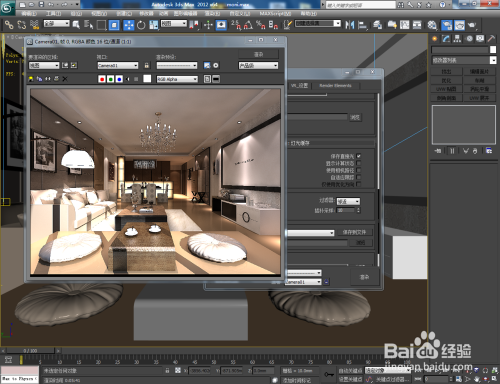Click the 0 / 100 time slider
The width and height of the screenshot is (500, 384).
point(30,351)
